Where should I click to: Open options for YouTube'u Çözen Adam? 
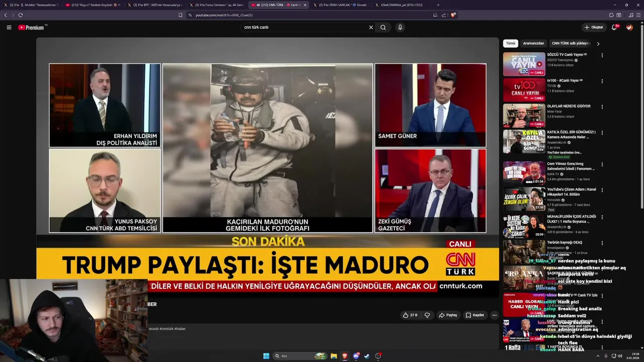[602, 190]
